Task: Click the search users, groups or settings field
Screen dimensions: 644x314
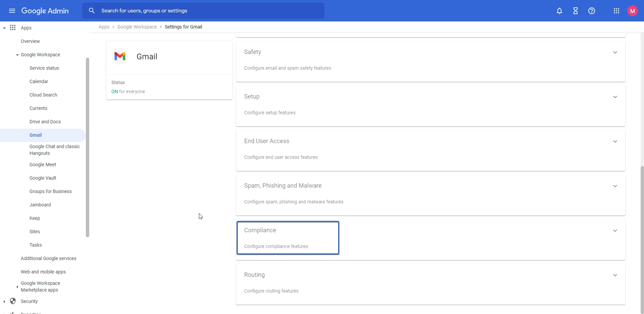Action: [208, 11]
